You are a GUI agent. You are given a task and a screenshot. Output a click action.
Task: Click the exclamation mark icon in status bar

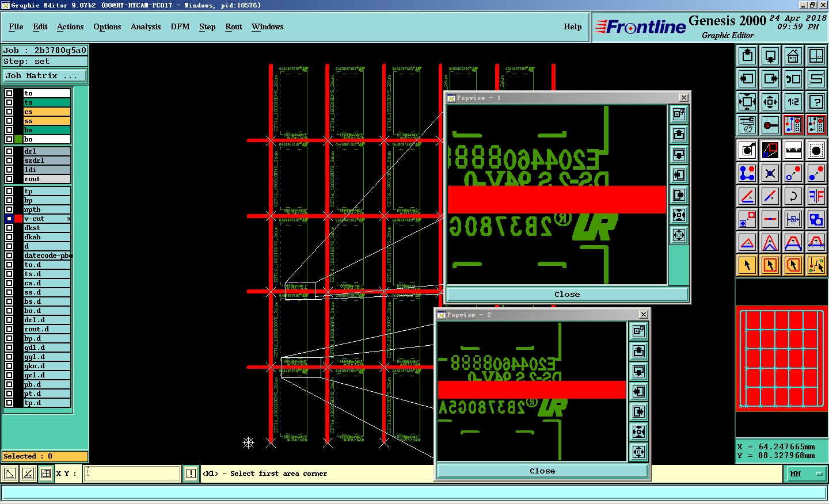click(191, 474)
